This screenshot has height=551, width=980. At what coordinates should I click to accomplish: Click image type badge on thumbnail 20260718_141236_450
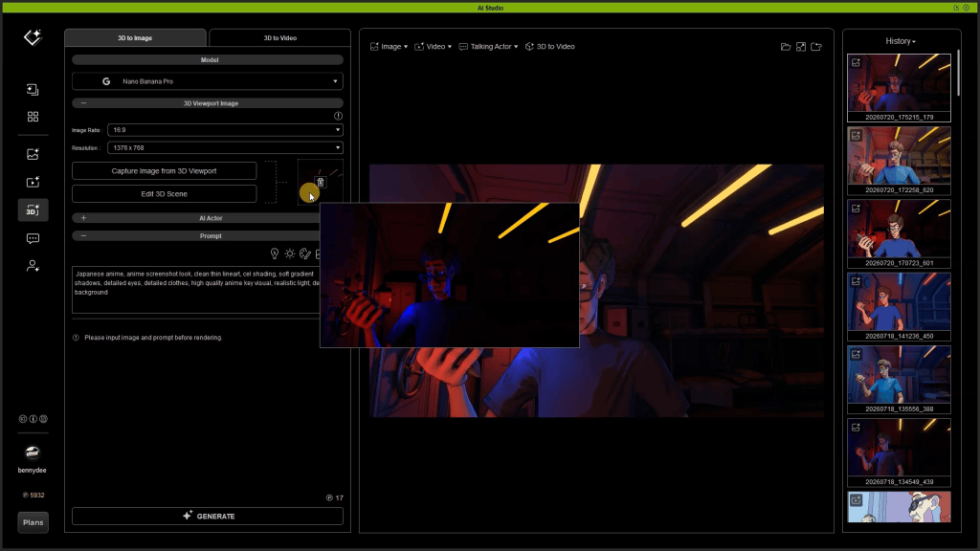click(x=857, y=282)
